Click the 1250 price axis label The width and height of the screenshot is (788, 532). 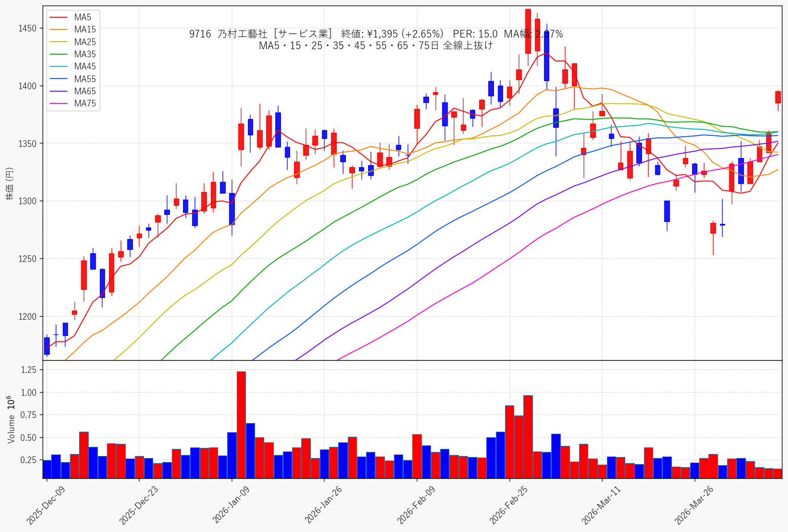click(28, 259)
